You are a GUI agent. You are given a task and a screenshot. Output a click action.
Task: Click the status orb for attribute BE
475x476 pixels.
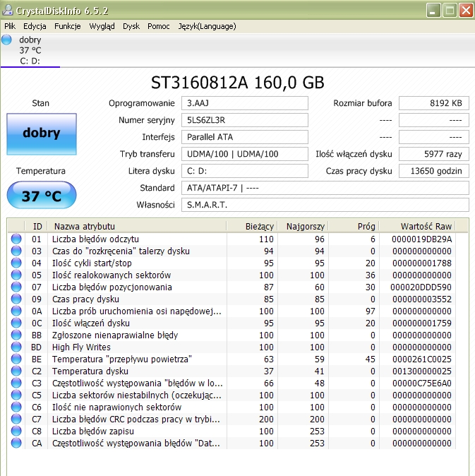16,359
